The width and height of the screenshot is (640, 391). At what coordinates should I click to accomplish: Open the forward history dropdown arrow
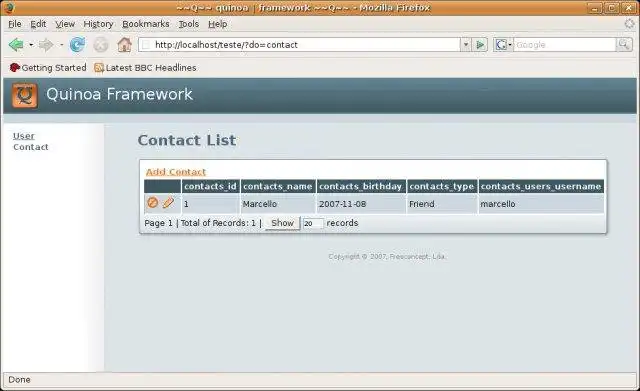[x=61, y=44]
